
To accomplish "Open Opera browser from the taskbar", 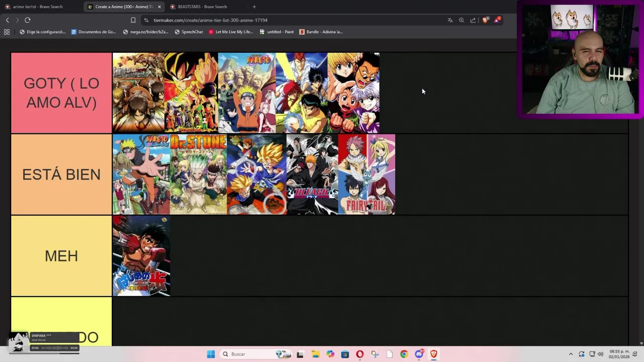I will coord(360,354).
